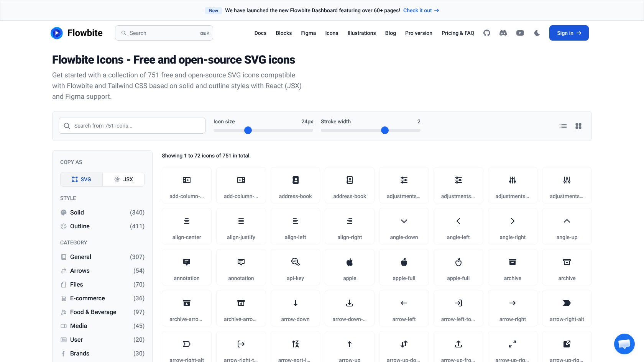Follow the Check it out link

pyautogui.click(x=421, y=10)
